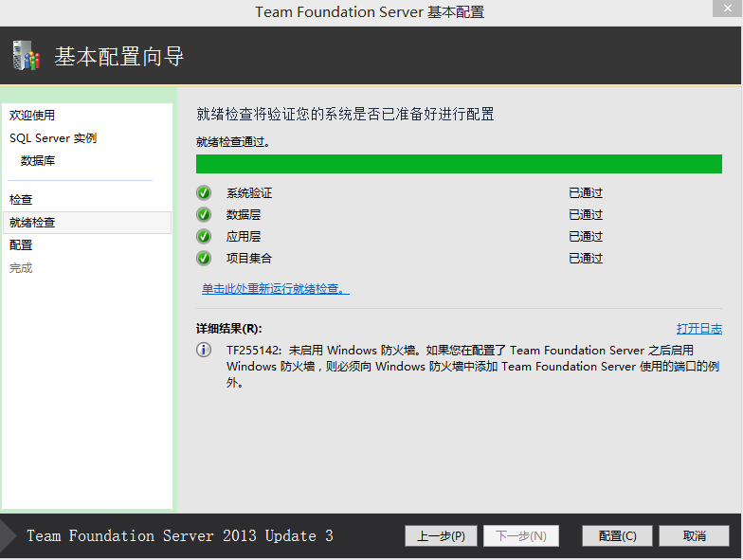Click the info icon beside TF255142 message
Screen dimensions: 743x560
tap(204, 350)
